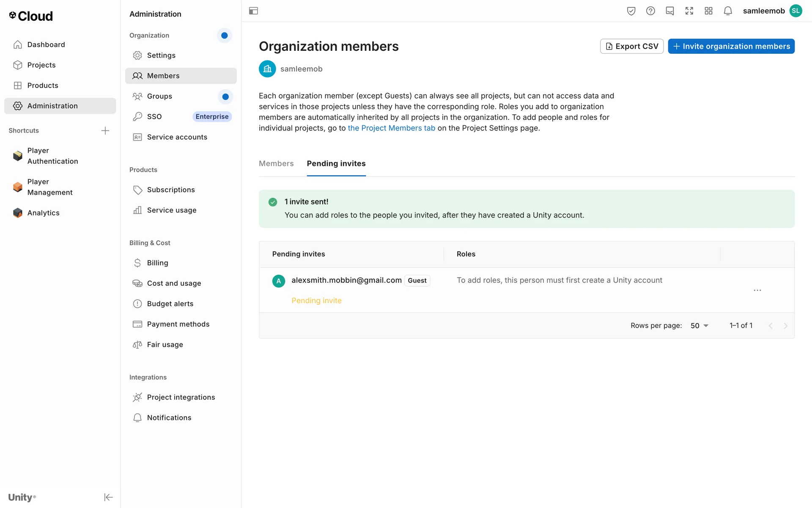Follow the Project Members tab link
Screen dimensions: 812x508
[x=391, y=128]
